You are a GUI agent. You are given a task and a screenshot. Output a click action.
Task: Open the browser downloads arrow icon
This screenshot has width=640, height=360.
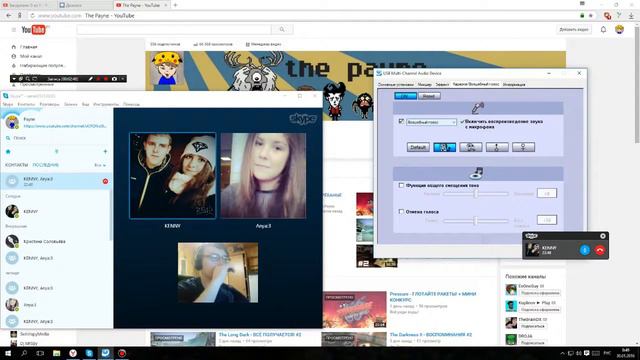tap(631, 16)
